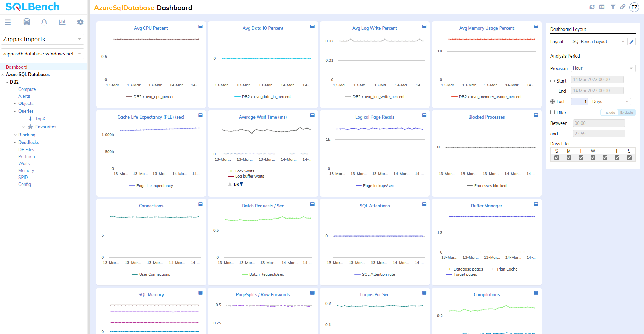The image size is (644, 334).
Task: Minimize the SQL Memory panel
Action: (x=200, y=293)
